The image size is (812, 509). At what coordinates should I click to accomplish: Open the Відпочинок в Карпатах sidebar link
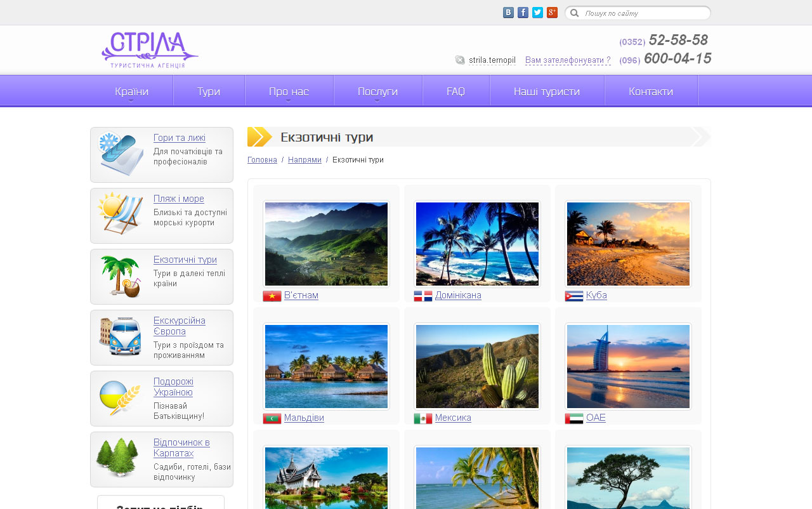tap(181, 447)
